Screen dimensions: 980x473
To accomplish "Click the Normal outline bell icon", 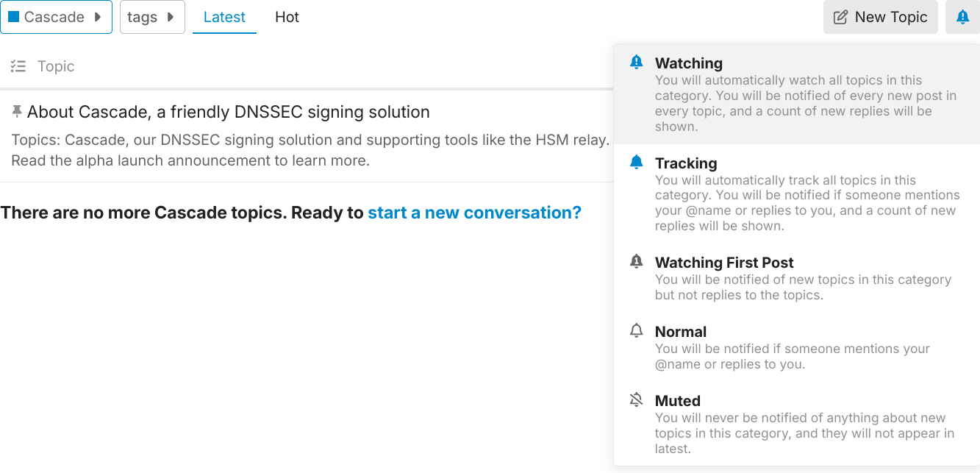I will pyautogui.click(x=637, y=331).
